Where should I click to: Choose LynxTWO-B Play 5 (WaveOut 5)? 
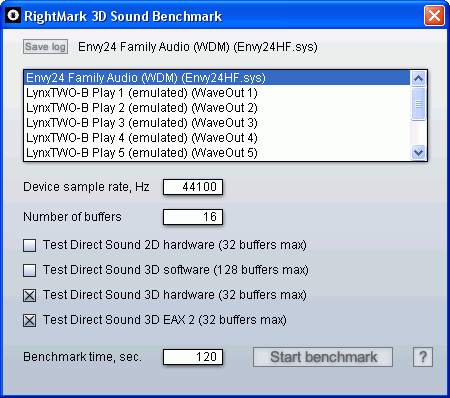click(217, 153)
